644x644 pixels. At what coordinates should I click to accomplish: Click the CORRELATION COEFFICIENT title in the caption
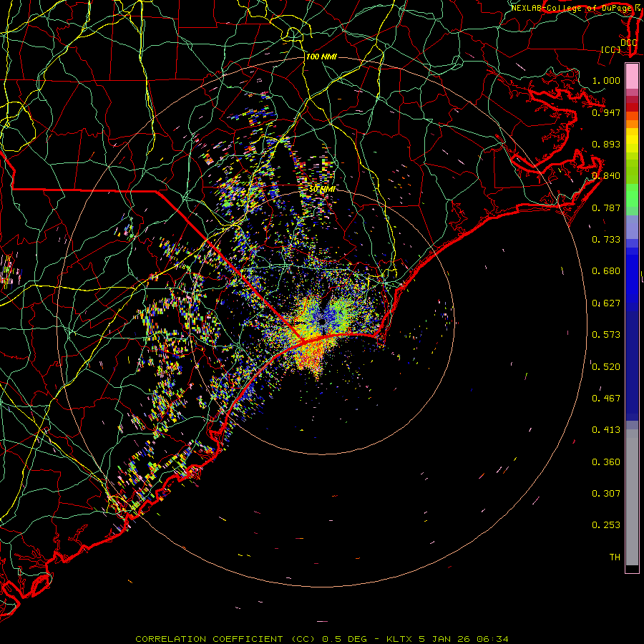(x=209, y=639)
